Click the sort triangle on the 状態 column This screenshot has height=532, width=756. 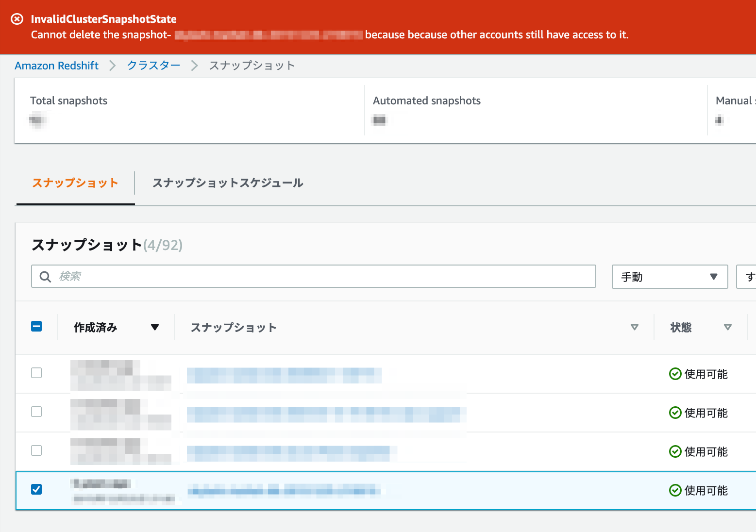727,327
